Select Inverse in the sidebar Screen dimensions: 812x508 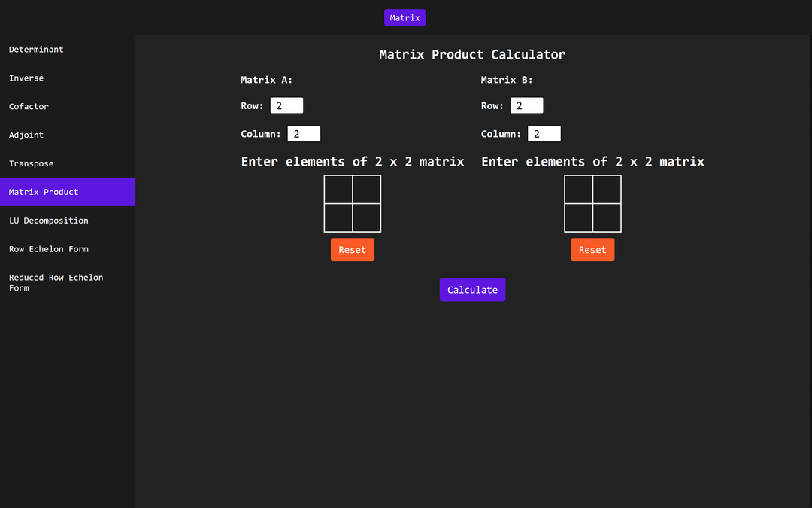(26, 78)
